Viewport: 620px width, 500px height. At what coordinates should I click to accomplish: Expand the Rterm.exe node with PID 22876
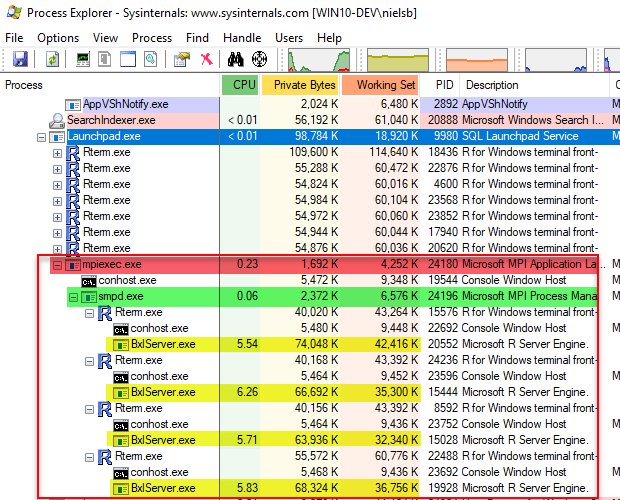tap(57, 169)
